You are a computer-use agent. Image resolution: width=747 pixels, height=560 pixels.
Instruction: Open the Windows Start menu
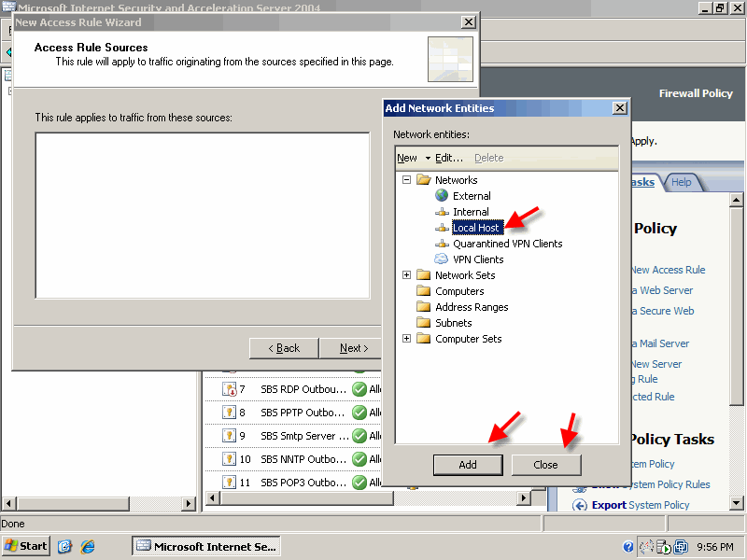(x=26, y=546)
